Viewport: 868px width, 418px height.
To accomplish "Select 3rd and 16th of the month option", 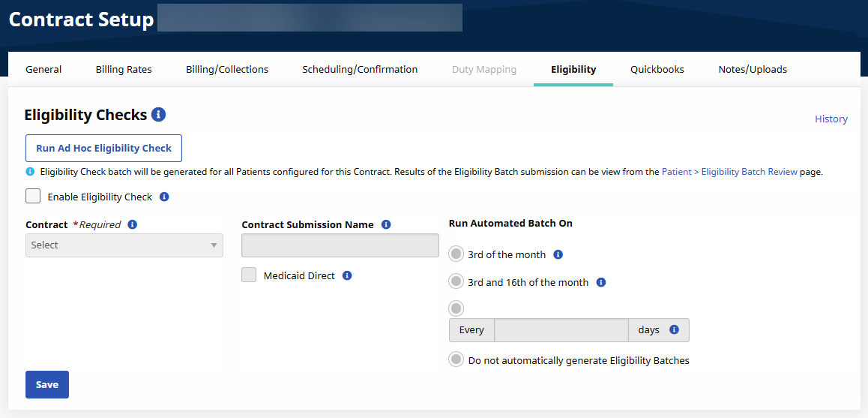I will [456, 282].
